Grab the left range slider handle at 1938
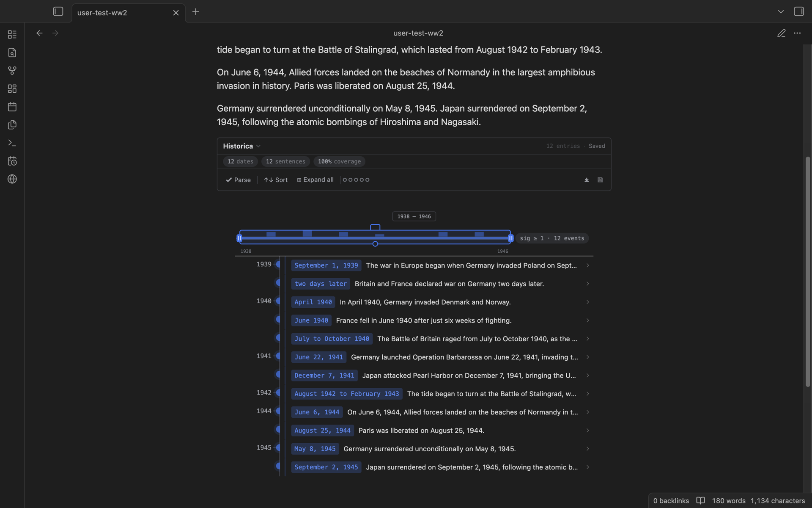 click(x=239, y=238)
